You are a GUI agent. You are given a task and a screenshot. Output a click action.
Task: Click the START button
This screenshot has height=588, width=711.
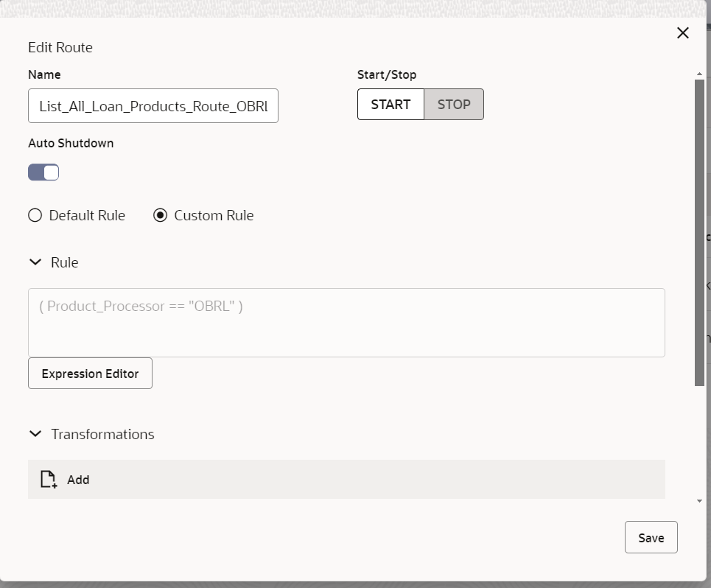click(390, 105)
